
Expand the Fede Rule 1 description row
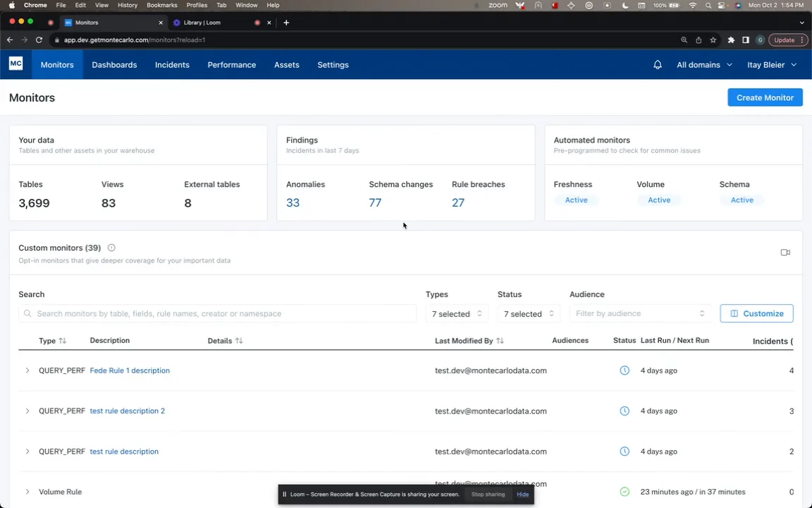tap(27, 370)
